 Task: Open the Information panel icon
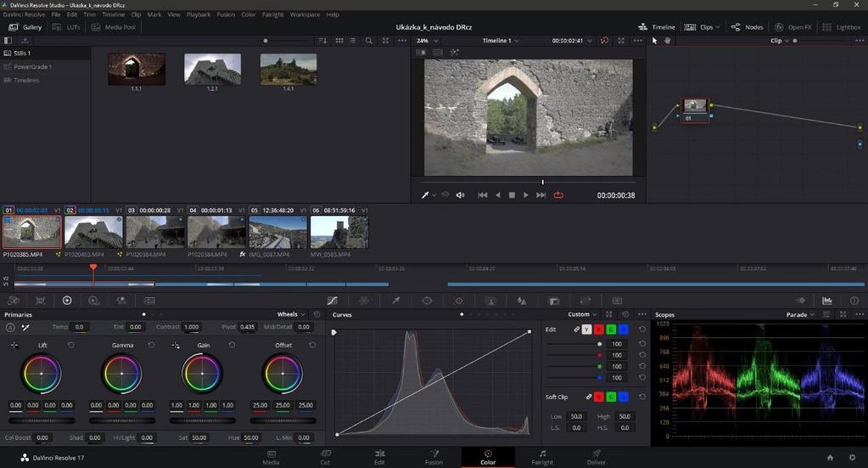pos(854,301)
